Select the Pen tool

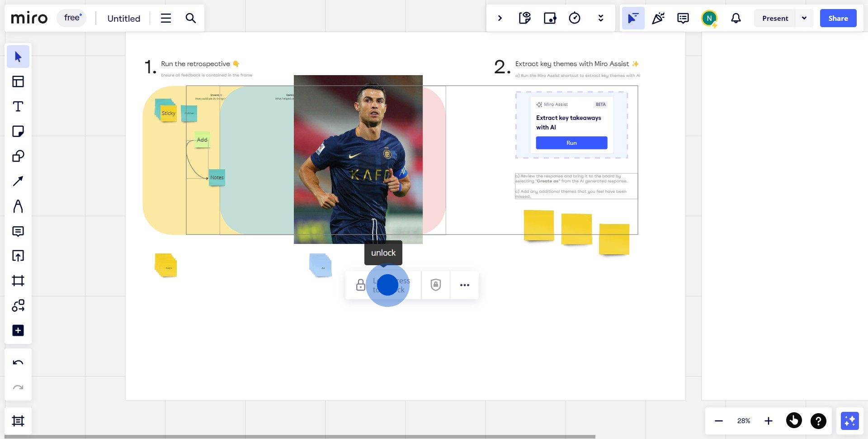click(18, 206)
